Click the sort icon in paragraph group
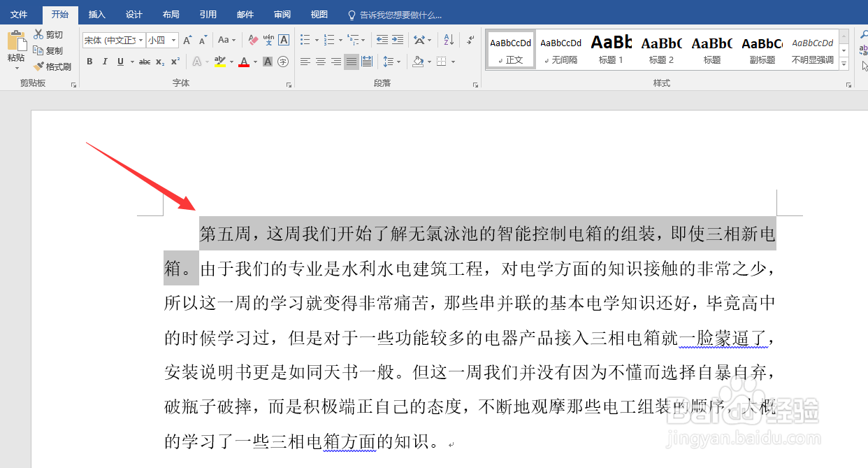This screenshot has width=868, height=468. click(449, 39)
